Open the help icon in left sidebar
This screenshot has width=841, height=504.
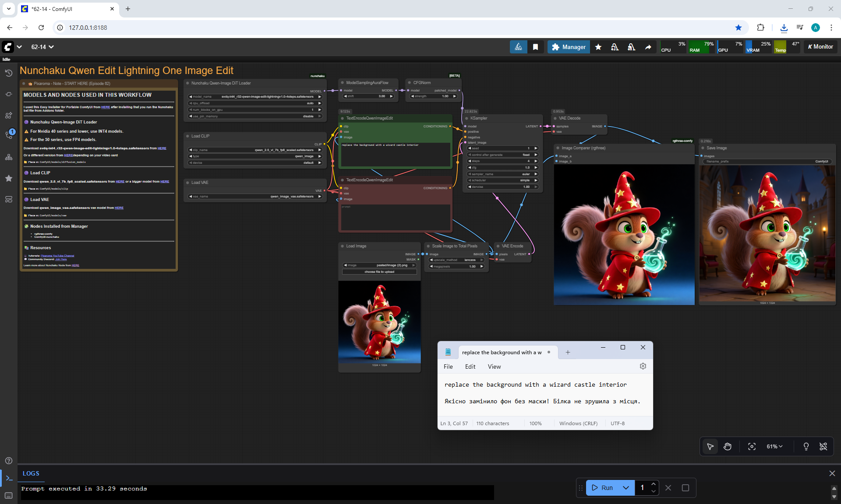(8, 461)
